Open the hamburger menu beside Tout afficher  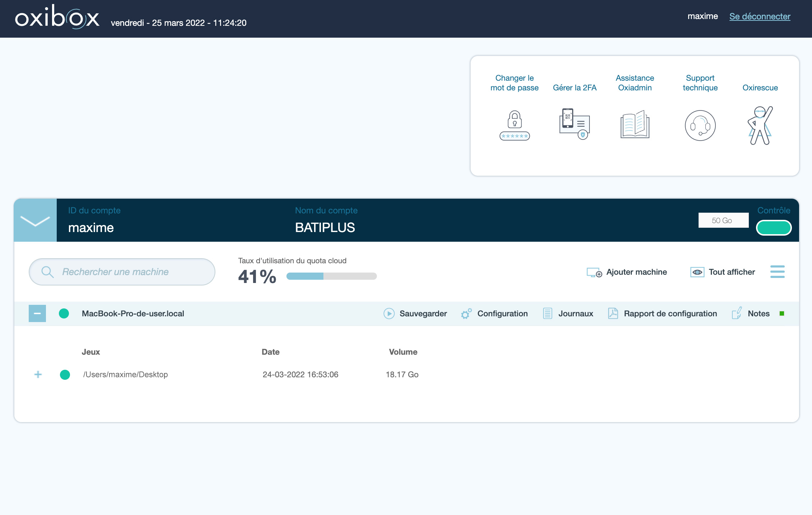click(777, 272)
